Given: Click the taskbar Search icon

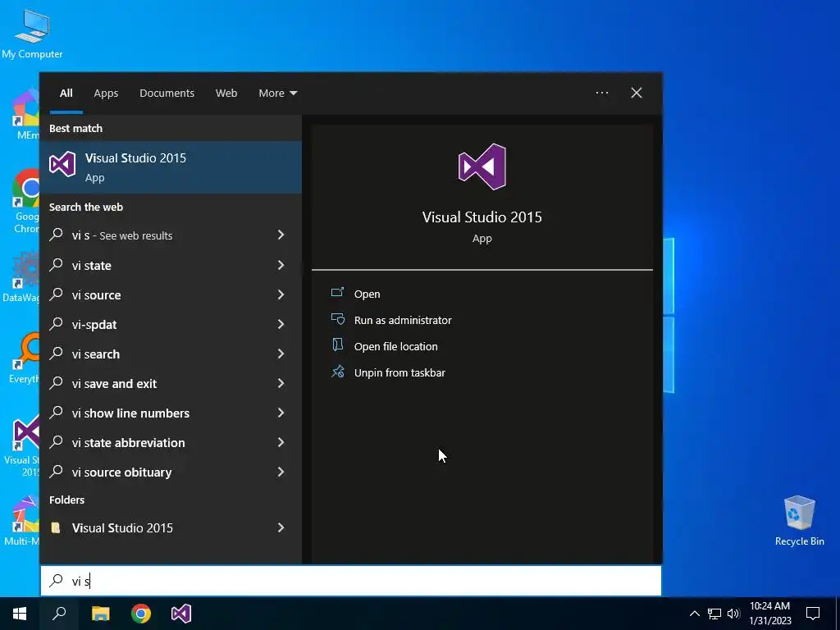Looking at the screenshot, I should (59, 614).
